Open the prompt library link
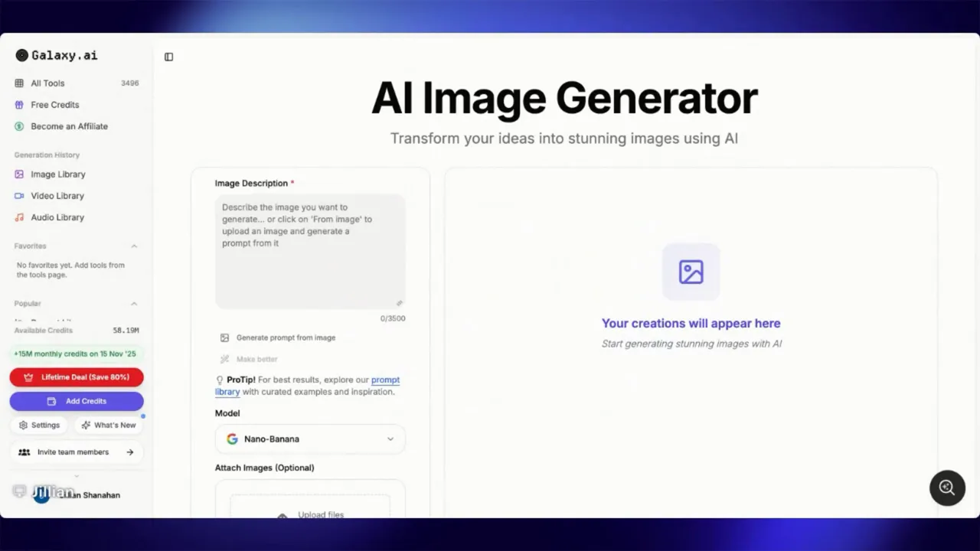The image size is (980, 551). pos(385,380)
